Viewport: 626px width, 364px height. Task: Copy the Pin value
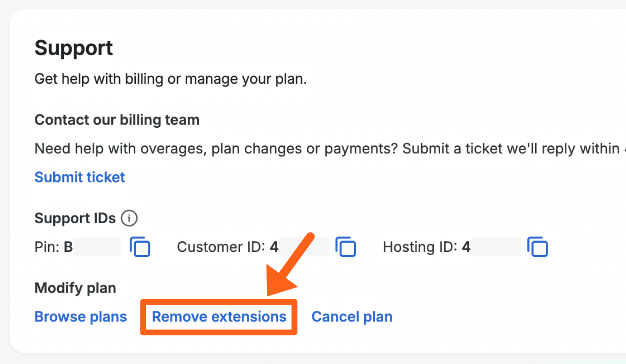point(140,247)
